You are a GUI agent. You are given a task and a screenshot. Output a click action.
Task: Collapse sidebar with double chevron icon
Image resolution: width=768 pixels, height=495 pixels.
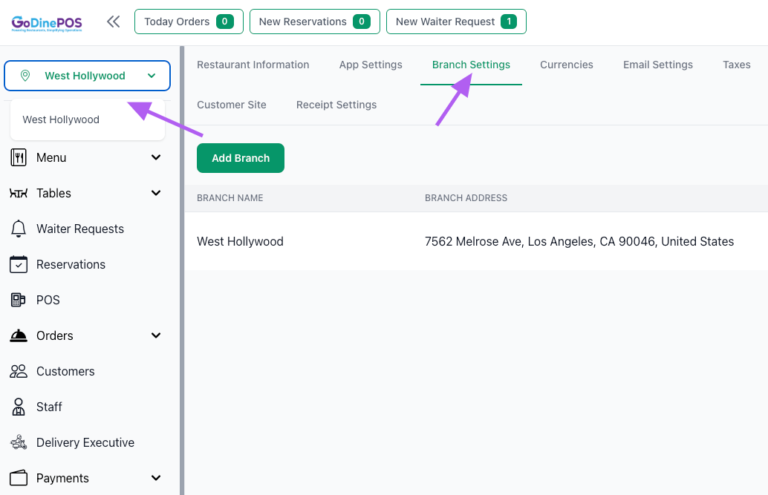(113, 22)
